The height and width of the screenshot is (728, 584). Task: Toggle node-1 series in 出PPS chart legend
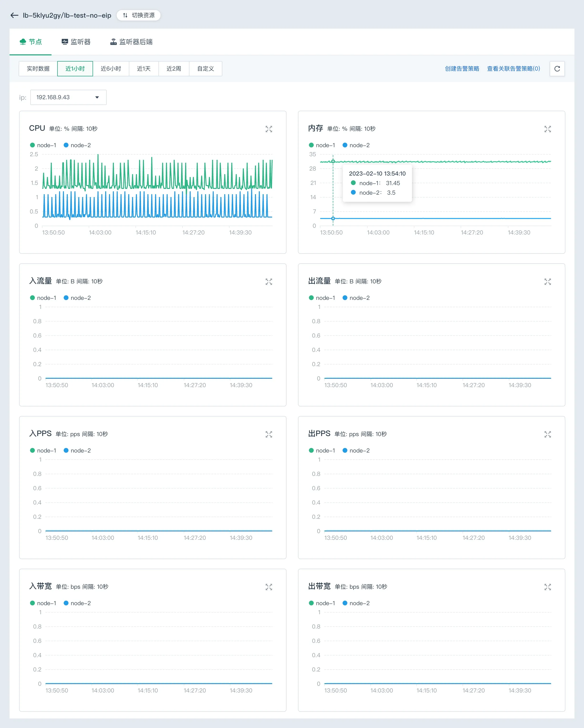(x=322, y=450)
